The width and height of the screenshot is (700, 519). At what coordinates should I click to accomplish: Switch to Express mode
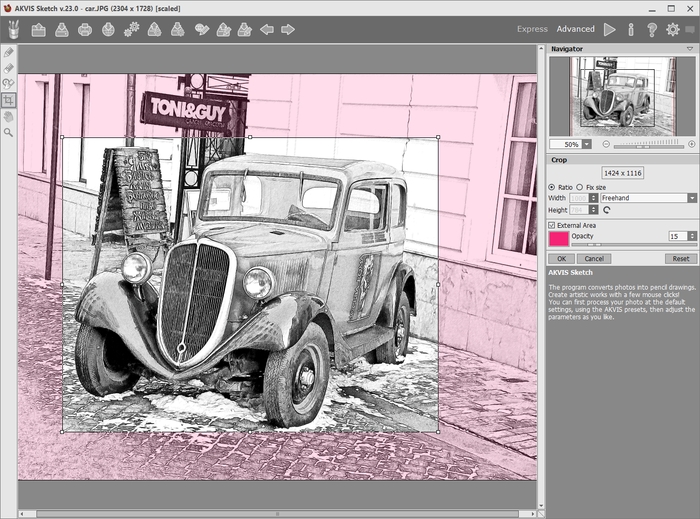[x=532, y=29]
